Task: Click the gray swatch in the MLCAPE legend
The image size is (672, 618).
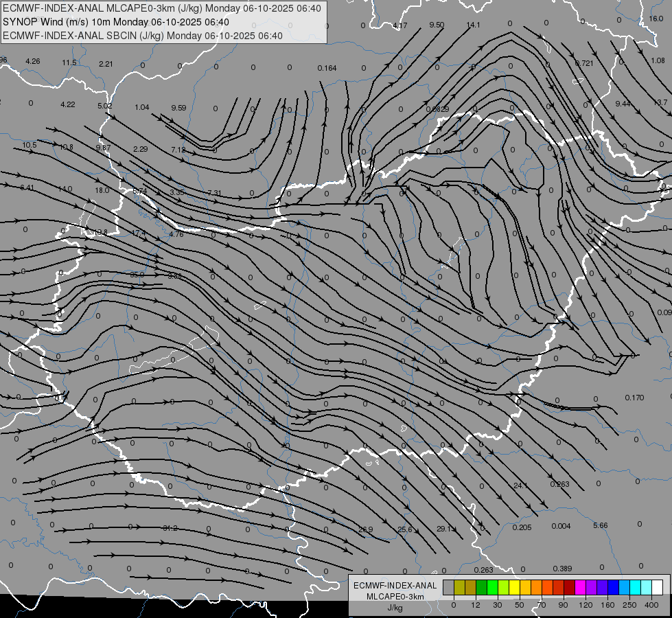Action: click(x=448, y=587)
